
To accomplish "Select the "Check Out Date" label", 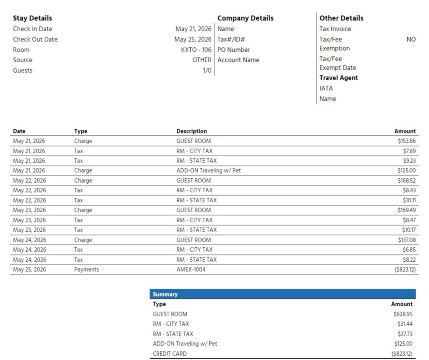I will 35,39.
